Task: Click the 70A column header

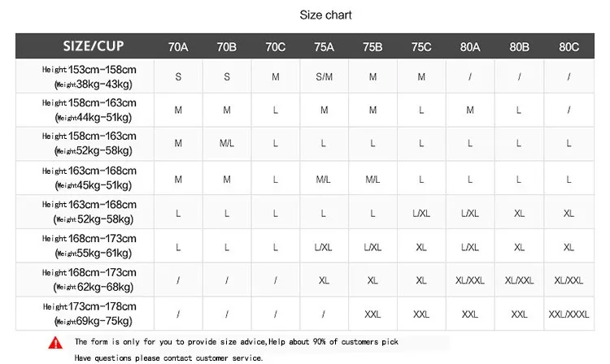Action: pyautogui.click(x=178, y=47)
